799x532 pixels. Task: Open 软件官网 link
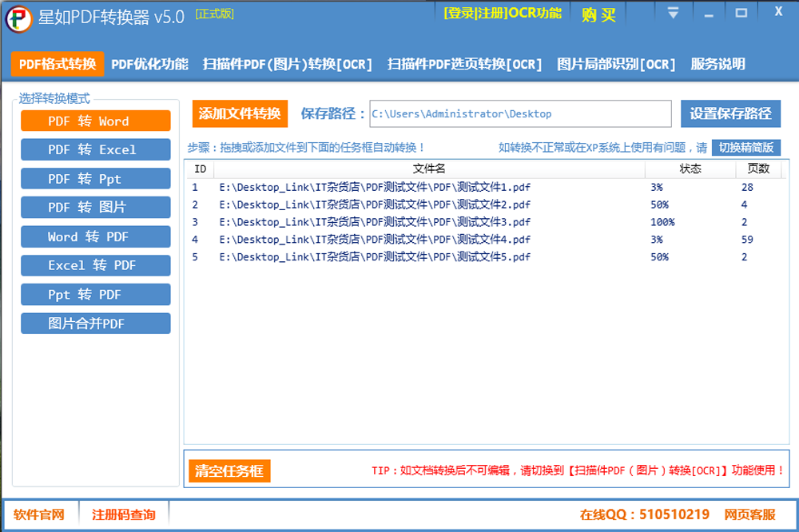[39, 515]
